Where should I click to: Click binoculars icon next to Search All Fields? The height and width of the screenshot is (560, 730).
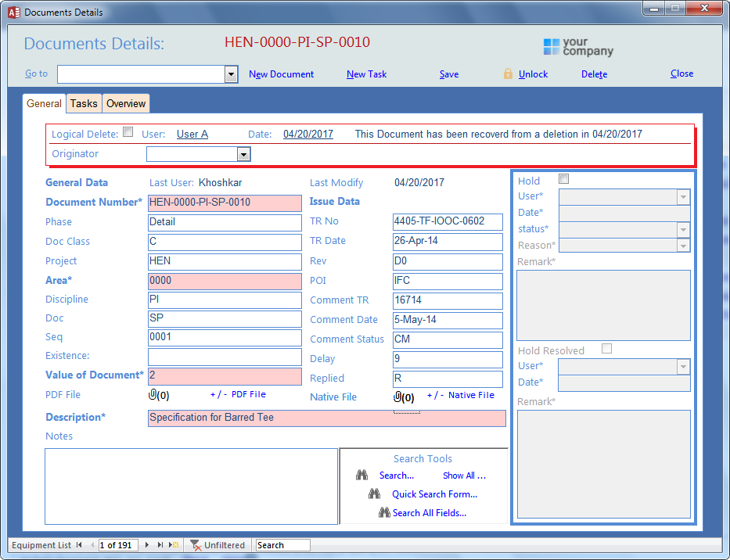tap(384, 512)
